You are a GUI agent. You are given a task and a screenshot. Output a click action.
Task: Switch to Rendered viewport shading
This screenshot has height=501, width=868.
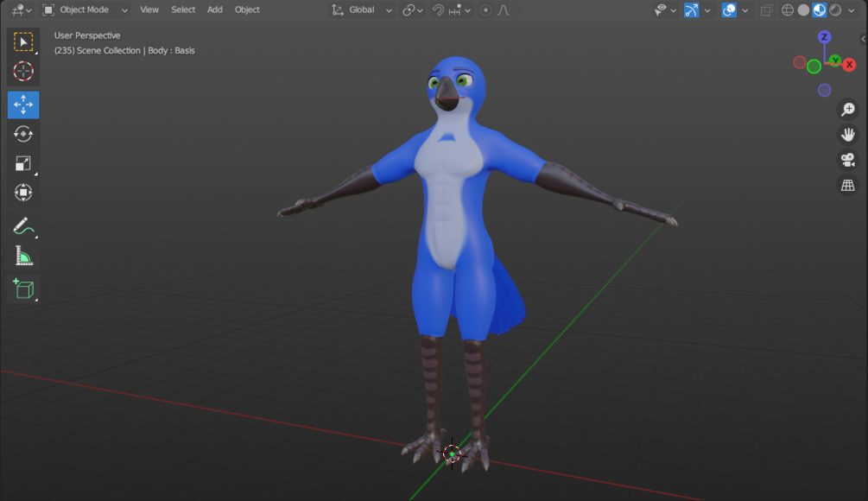point(835,10)
